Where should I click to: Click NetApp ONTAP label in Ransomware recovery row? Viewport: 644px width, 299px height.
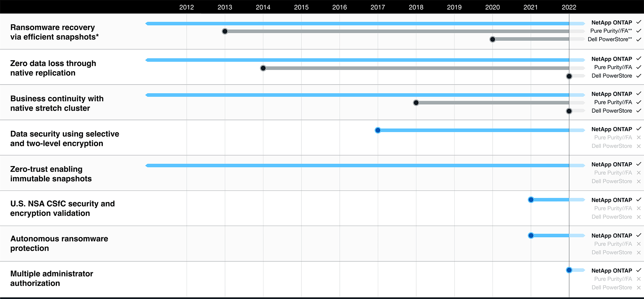point(612,23)
